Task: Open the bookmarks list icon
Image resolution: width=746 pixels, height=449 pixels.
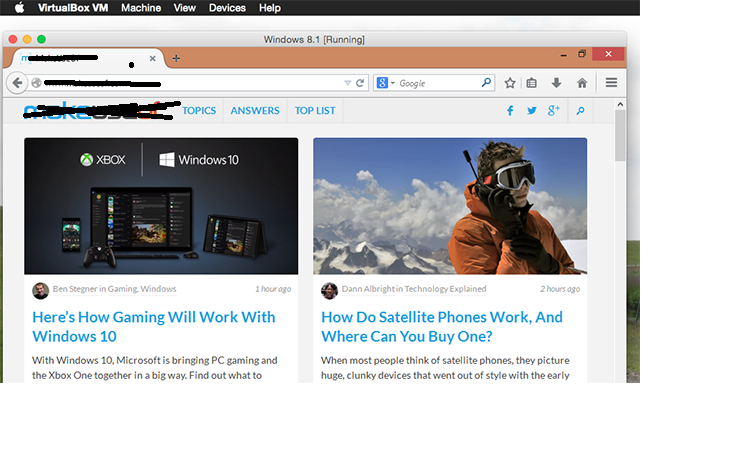Action: (x=533, y=83)
